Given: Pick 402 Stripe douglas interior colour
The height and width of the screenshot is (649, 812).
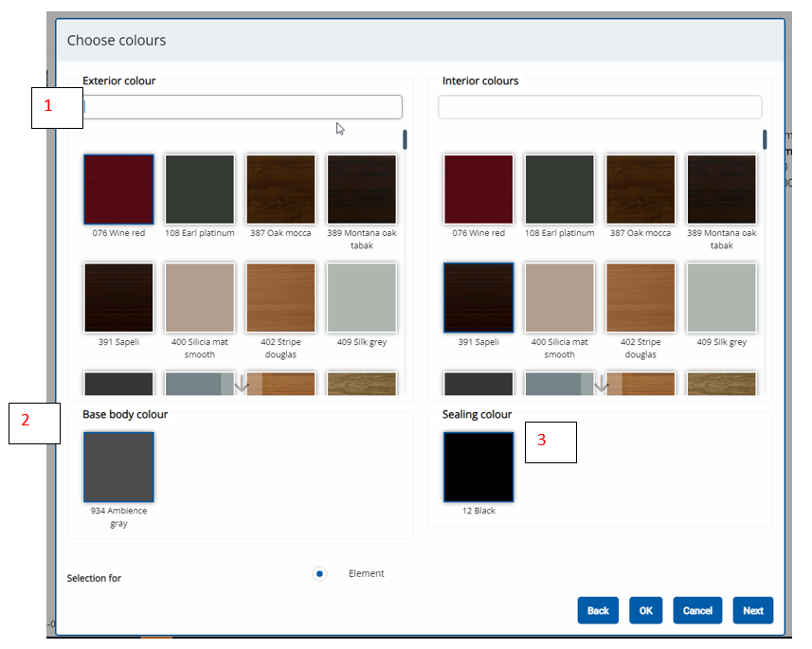Looking at the screenshot, I should (640, 297).
